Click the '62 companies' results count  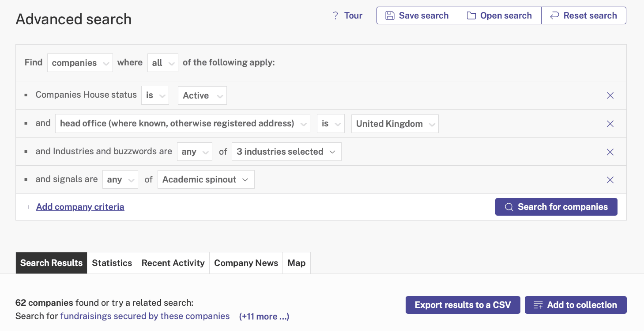point(44,303)
